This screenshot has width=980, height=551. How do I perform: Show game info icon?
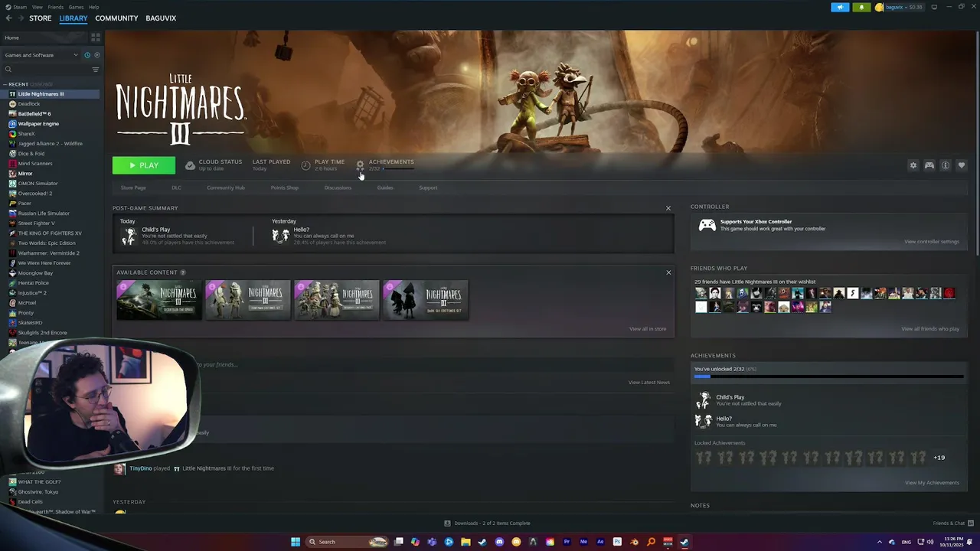point(946,165)
